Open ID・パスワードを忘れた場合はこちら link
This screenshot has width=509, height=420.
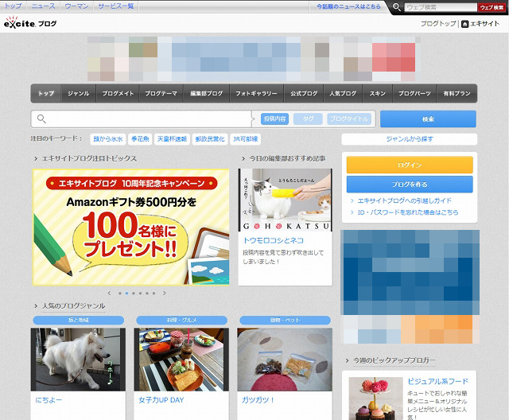[408, 212]
